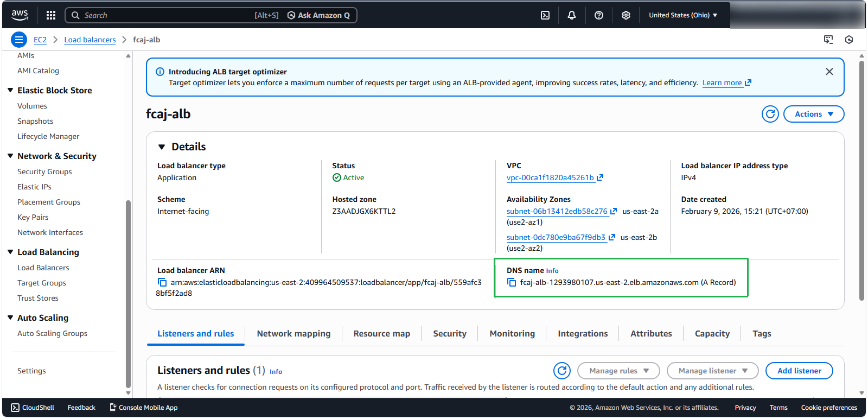Click the Active status check icon

click(337, 177)
